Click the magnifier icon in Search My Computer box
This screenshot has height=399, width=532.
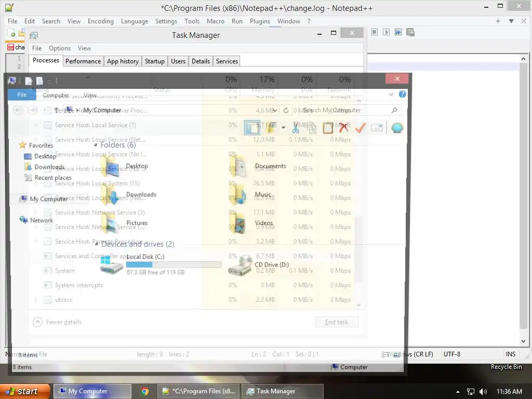394,110
